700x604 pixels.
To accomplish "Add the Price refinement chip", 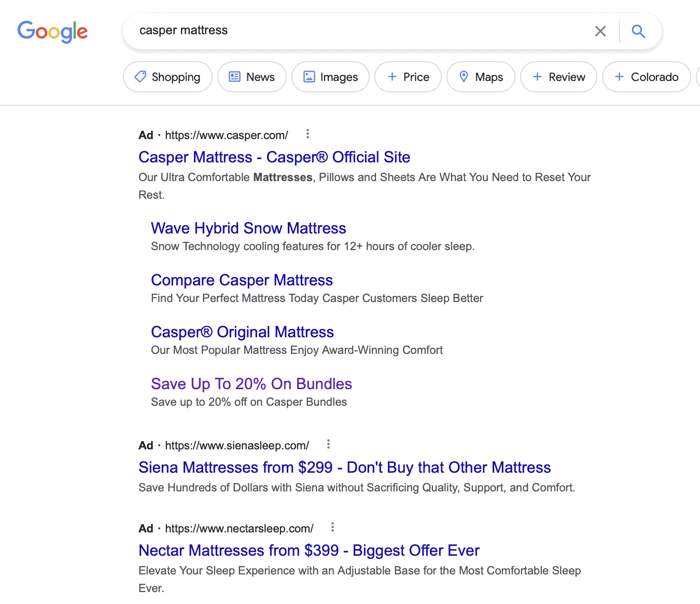I will [408, 77].
